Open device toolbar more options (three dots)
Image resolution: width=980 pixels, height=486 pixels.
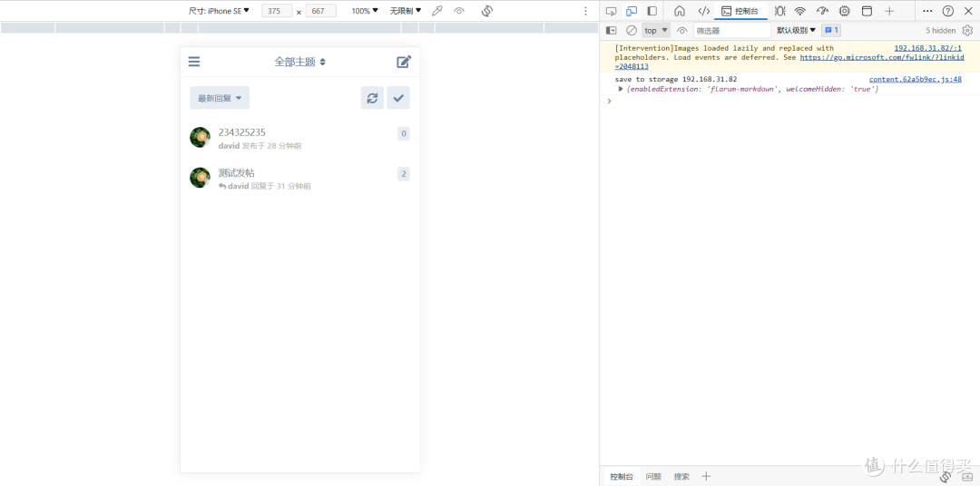[585, 11]
